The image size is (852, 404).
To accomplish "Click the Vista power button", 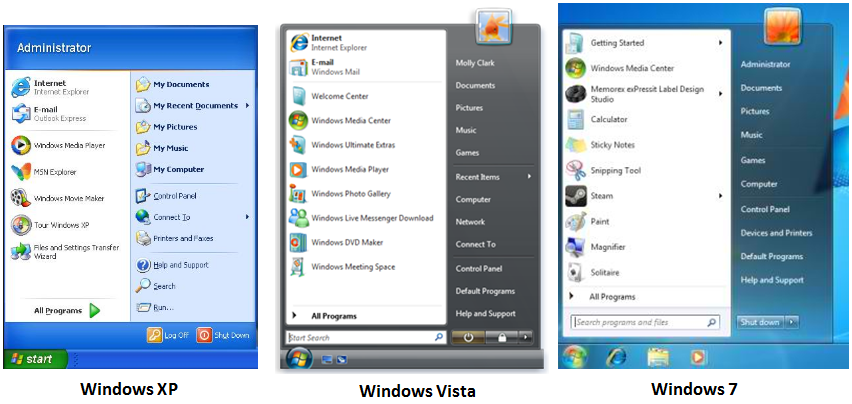I will coord(468,337).
